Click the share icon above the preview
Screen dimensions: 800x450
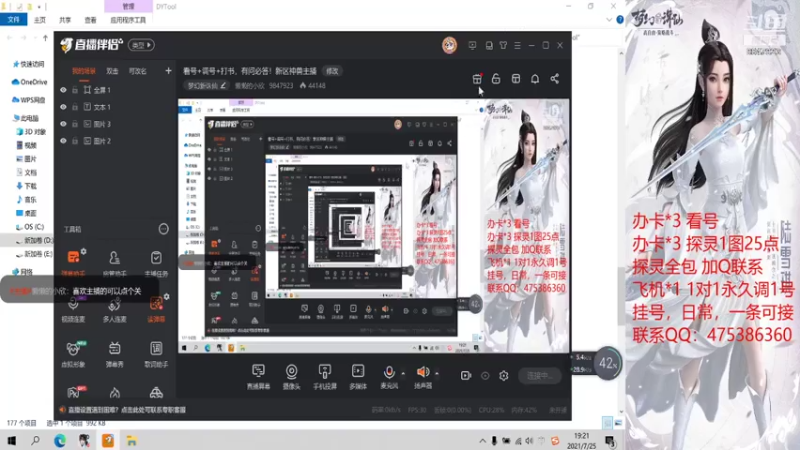click(x=555, y=79)
